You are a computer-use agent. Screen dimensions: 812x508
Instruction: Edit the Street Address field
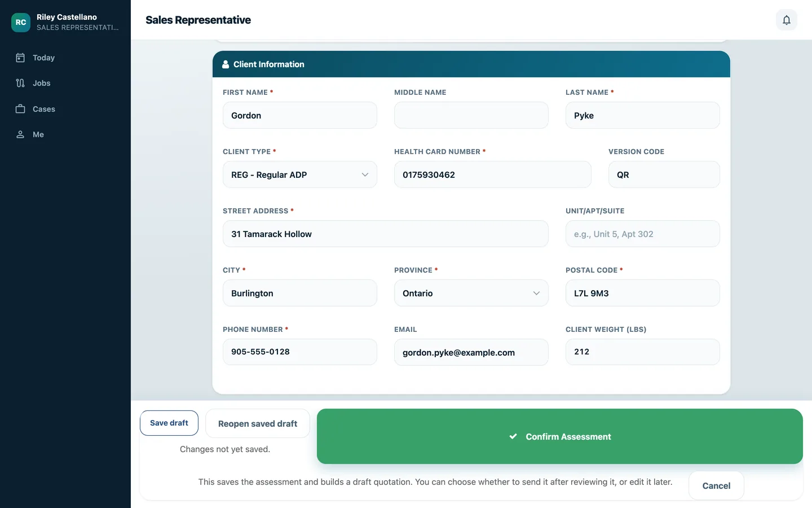coord(386,234)
